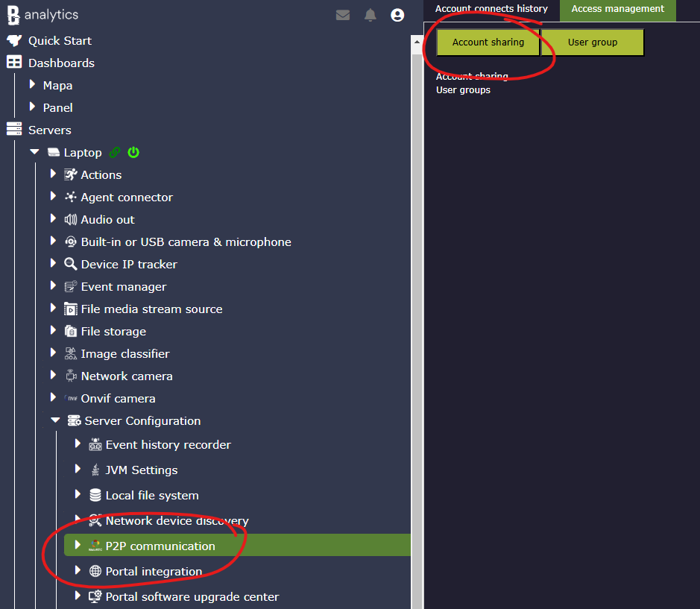Image resolution: width=700 pixels, height=609 pixels.
Task: Collapse the Server Configuration tree node
Action: pos(55,420)
